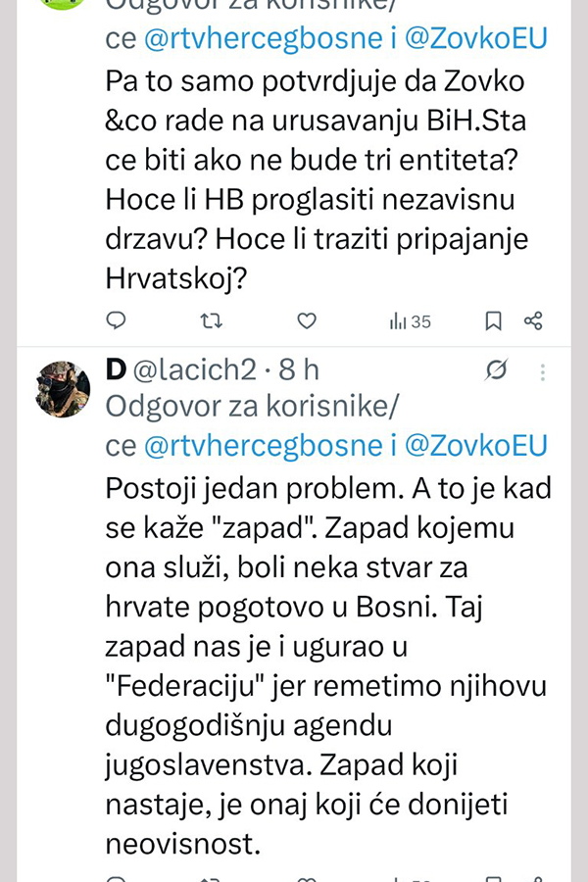Tap the Grok slashed-circle icon on D's tweet

tap(497, 370)
